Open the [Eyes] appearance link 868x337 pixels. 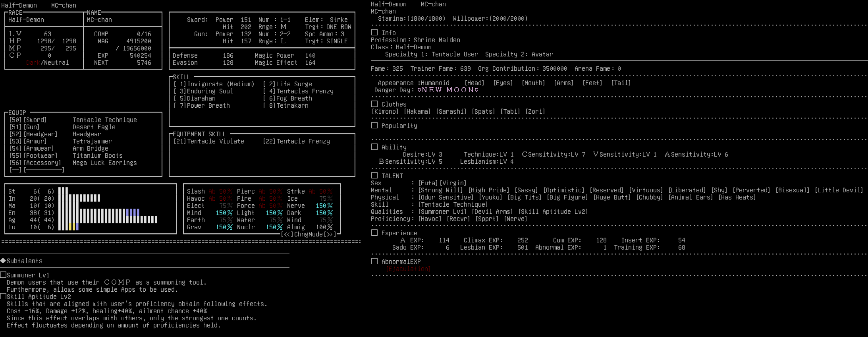(x=503, y=83)
